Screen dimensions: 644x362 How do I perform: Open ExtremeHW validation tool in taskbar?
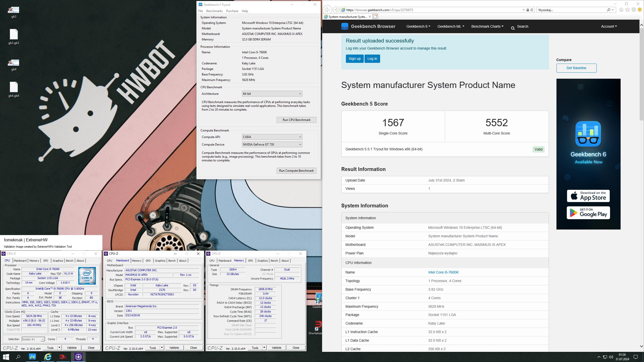[63, 357]
